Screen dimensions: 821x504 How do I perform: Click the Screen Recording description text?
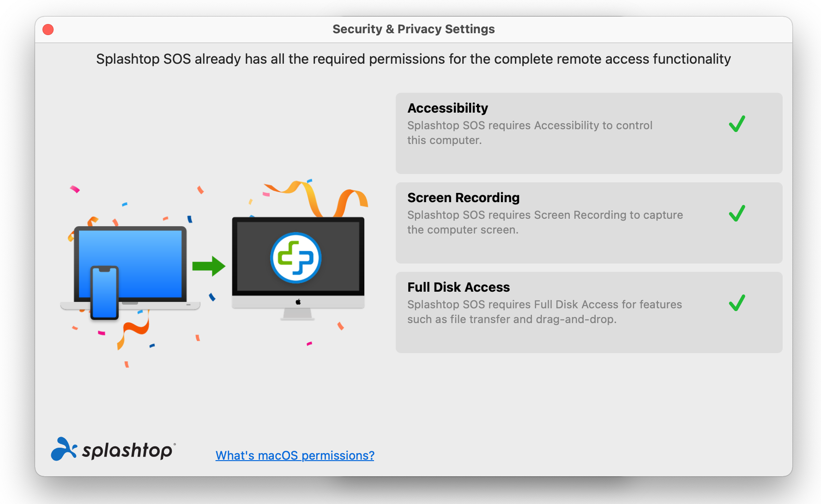coord(545,222)
